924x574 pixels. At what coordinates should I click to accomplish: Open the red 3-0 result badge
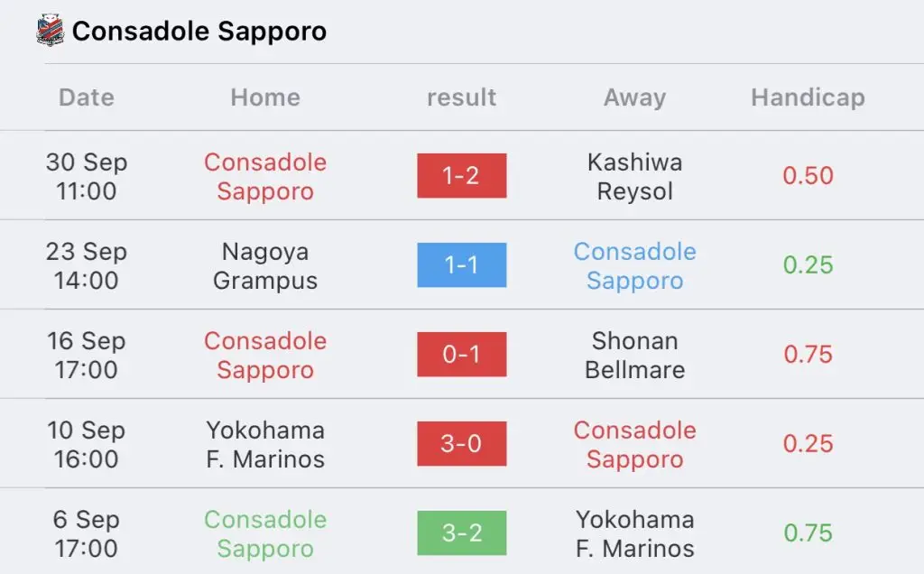click(461, 444)
